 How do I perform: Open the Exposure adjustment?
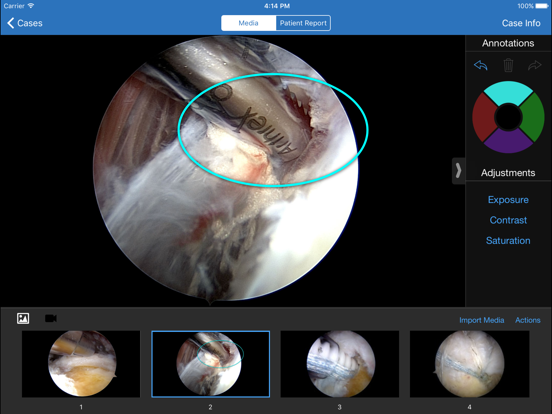[x=508, y=200]
